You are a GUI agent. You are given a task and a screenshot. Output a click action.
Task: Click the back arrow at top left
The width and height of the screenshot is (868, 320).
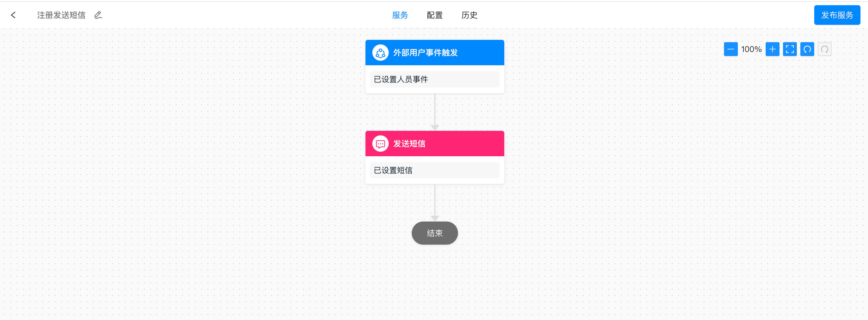coord(13,15)
